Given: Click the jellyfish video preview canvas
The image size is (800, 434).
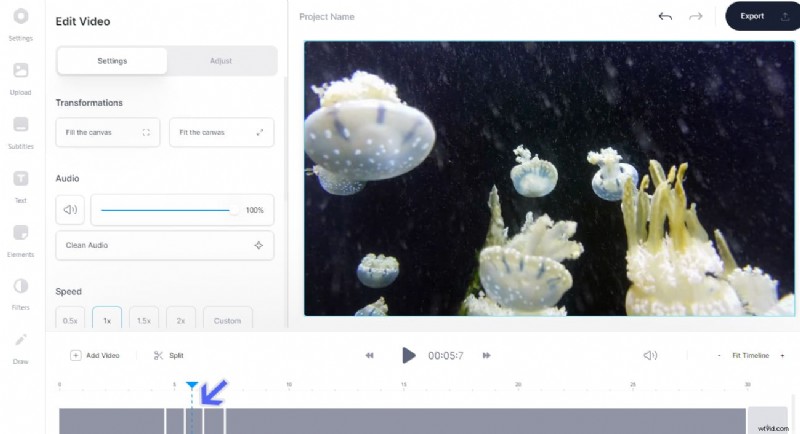Looking at the screenshot, I should click(x=549, y=178).
